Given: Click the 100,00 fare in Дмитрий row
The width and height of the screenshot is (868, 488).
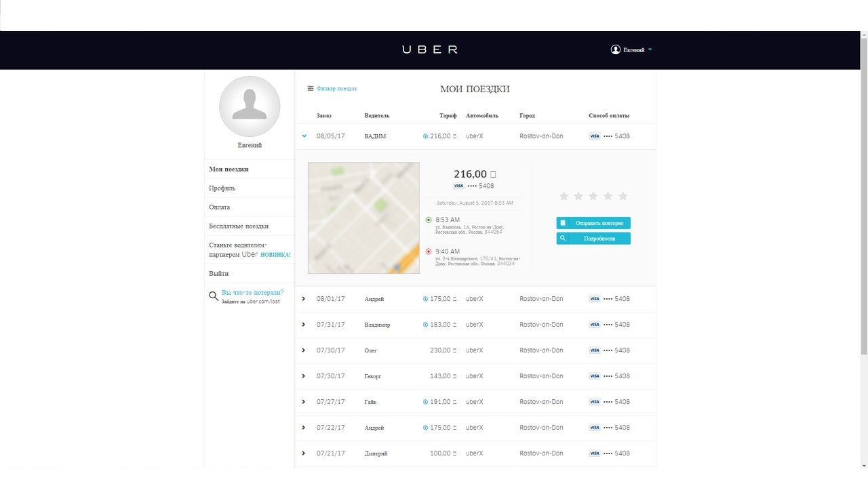Looking at the screenshot, I should [443, 453].
